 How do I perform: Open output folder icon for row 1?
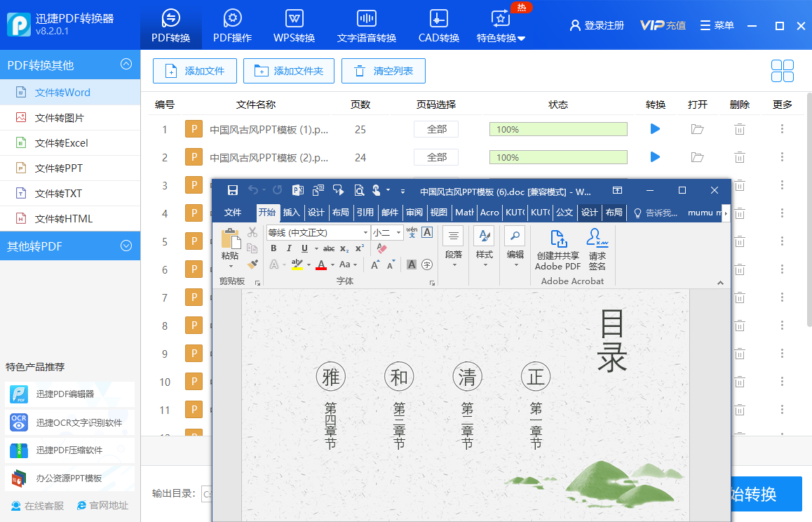(x=698, y=129)
